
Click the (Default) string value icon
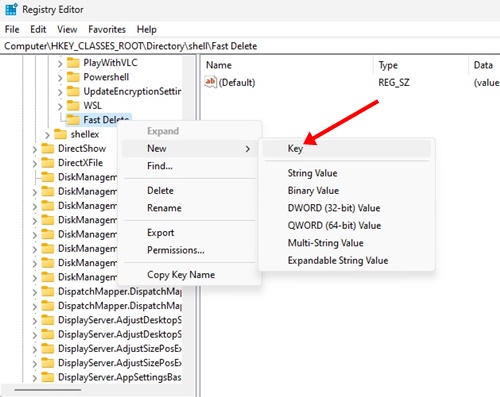[x=211, y=82]
